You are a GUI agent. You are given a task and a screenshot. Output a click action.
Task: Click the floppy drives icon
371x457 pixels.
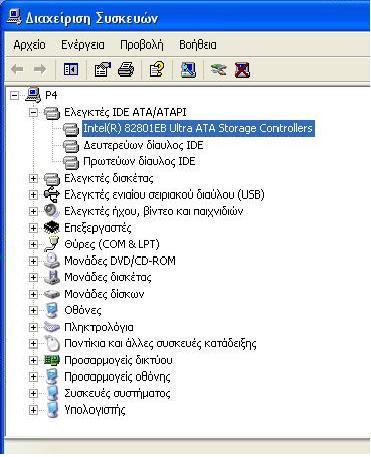(x=52, y=277)
